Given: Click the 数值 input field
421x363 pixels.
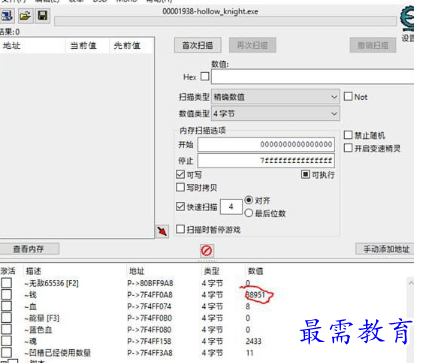Looking at the screenshot, I should (313, 77).
